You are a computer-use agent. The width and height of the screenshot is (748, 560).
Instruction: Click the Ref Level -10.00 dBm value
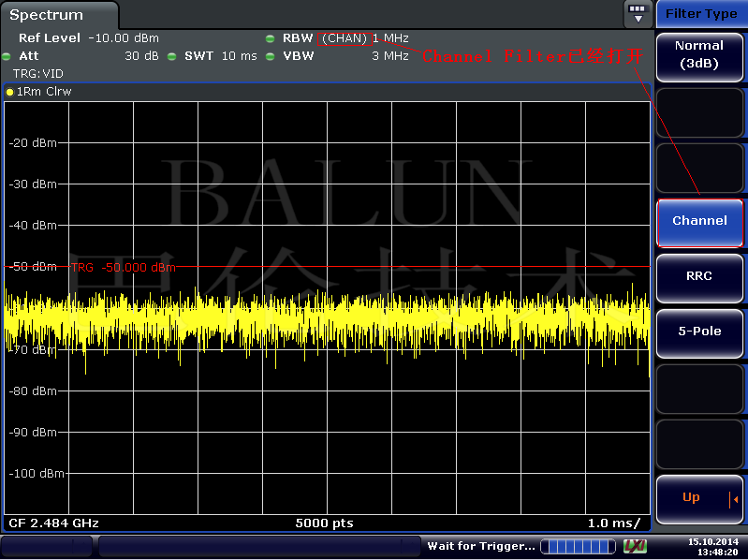124,38
